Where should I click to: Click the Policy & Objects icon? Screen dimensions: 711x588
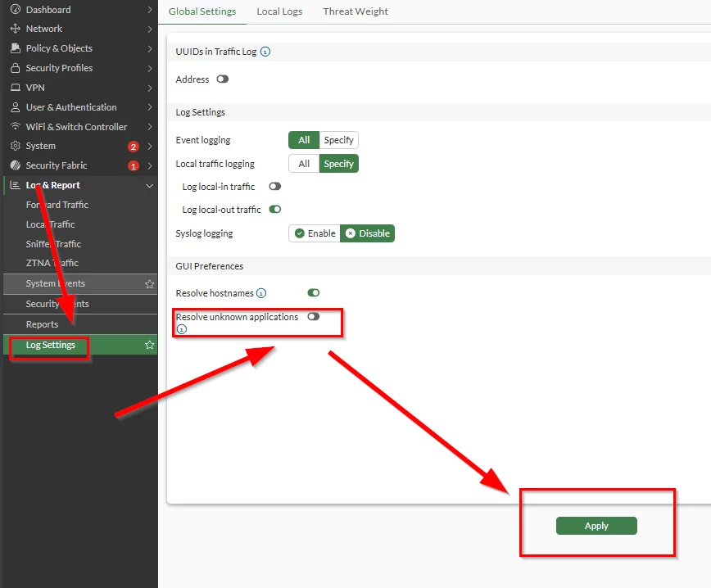click(15, 48)
